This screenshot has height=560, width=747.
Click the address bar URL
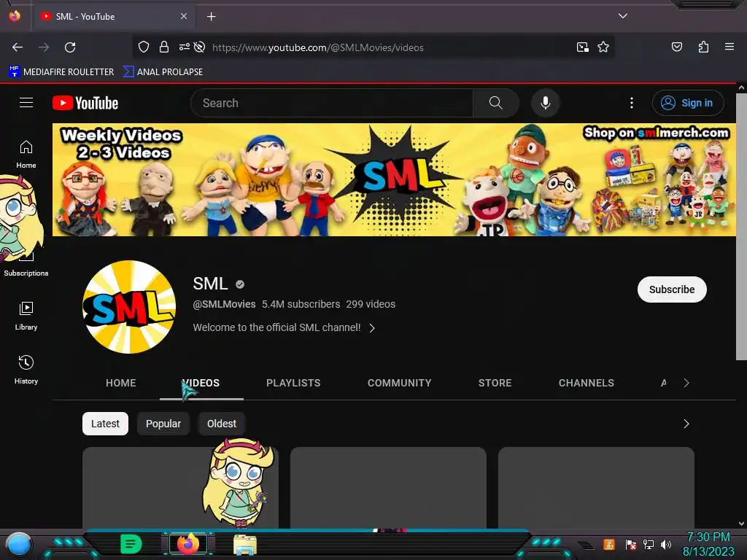point(318,47)
